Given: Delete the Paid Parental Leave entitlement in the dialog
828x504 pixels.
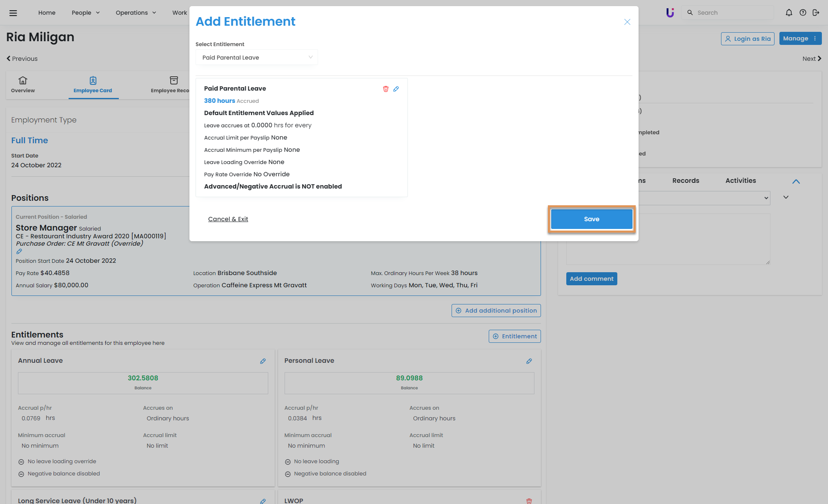Looking at the screenshot, I should click(385, 89).
